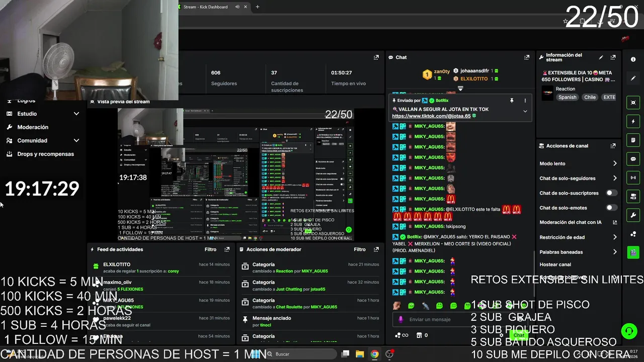Toggle the broadcast signal icon in right toolbar
Image resolution: width=644 pixels, height=362 pixels.
633,177
